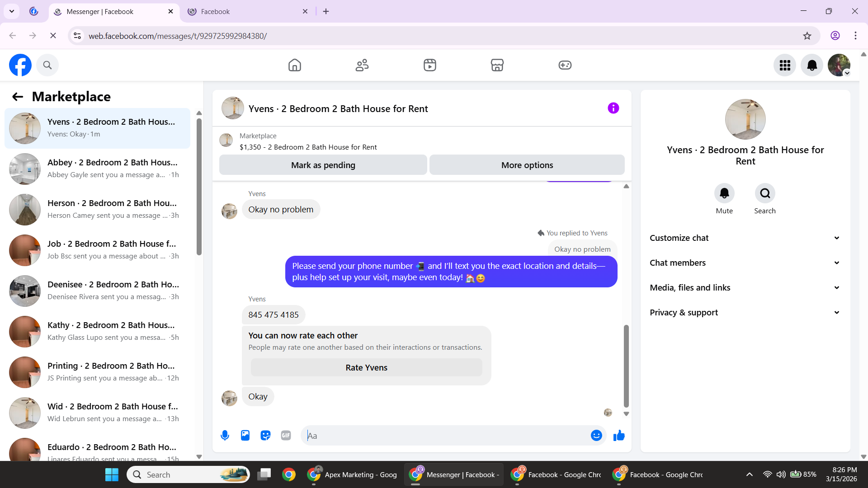Click the back arrow beside Marketplace
Screen dimensions: 868x488
pyautogui.click(x=18, y=97)
